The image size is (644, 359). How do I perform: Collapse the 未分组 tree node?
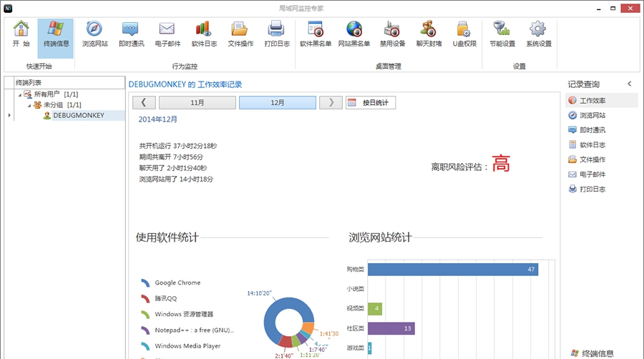pyautogui.click(x=29, y=105)
